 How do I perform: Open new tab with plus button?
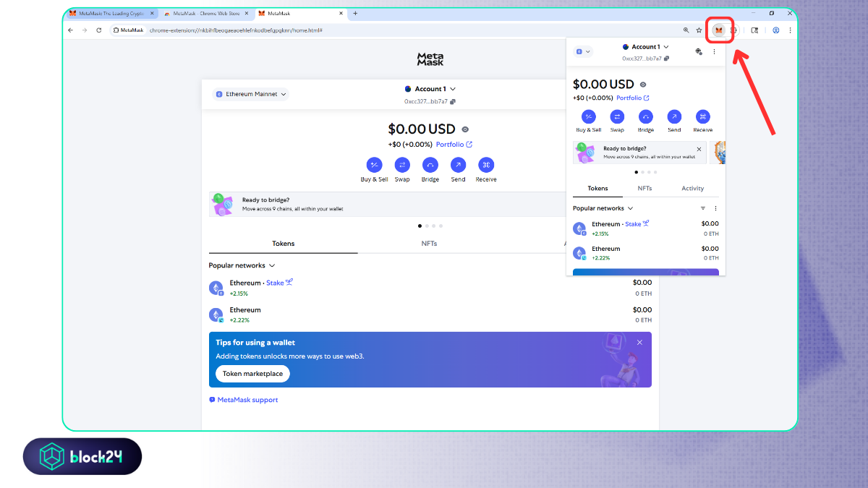(x=355, y=13)
